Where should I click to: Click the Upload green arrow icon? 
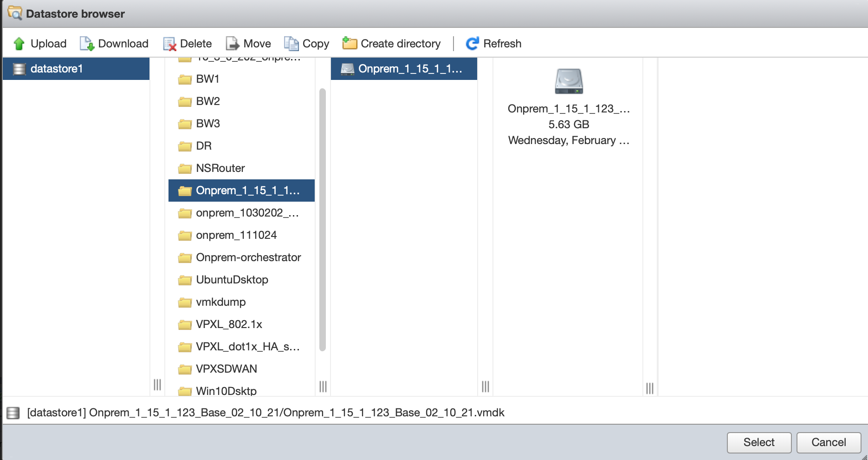19,44
